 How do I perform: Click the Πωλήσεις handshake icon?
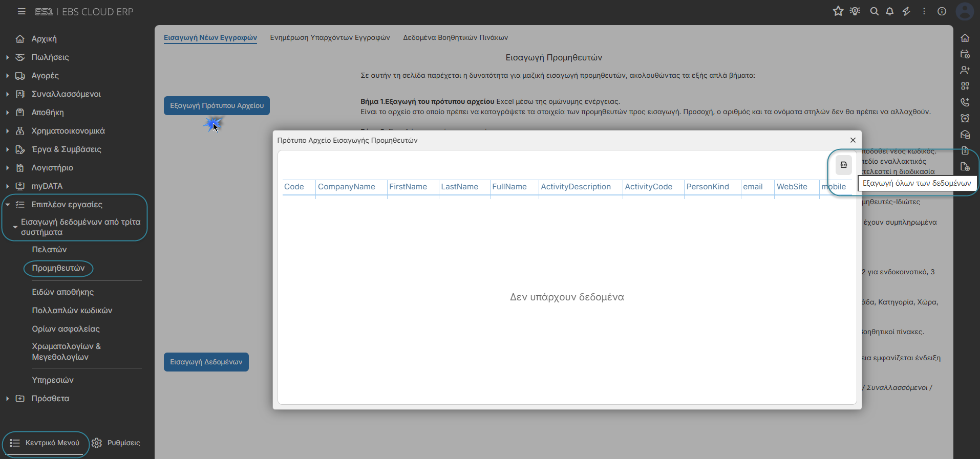pos(20,57)
